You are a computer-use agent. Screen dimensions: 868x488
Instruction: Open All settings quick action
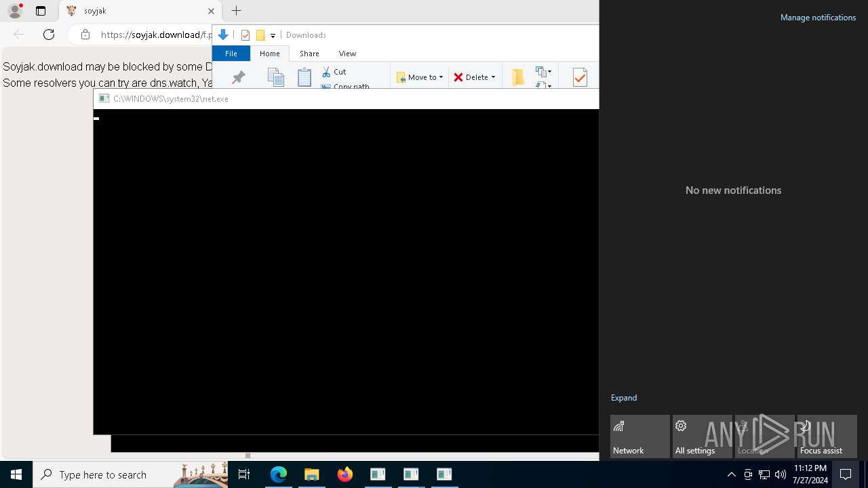703,436
